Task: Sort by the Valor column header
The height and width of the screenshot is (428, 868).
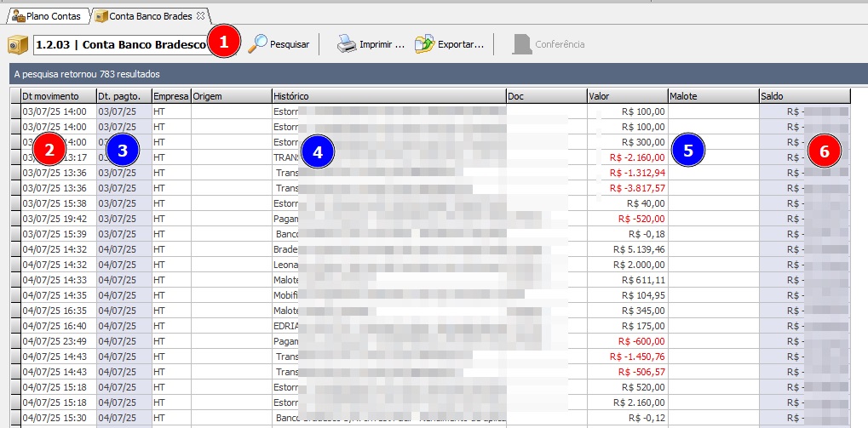Action: pos(626,96)
